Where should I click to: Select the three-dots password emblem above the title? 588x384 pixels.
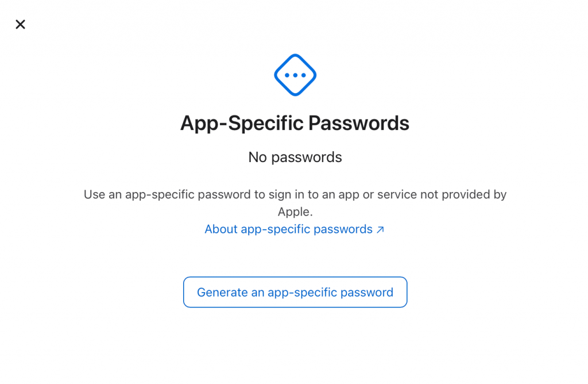(x=295, y=75)
